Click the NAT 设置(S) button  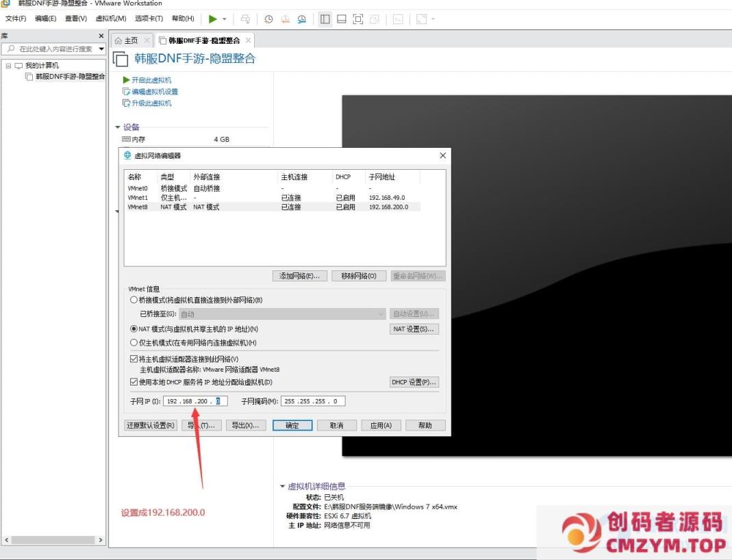(x=413, y=329)
